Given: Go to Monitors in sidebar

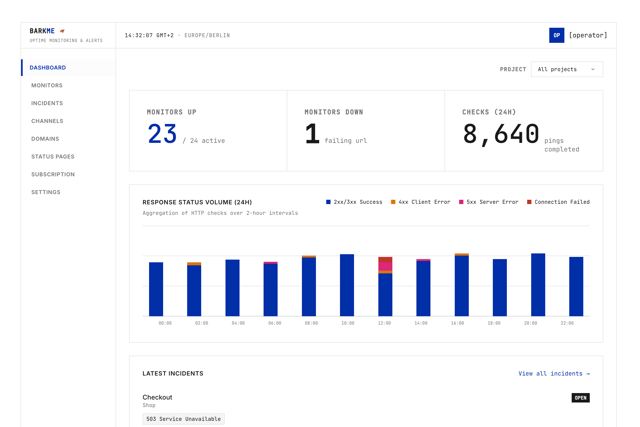Looking at the screenshot, I should [47, 85].
